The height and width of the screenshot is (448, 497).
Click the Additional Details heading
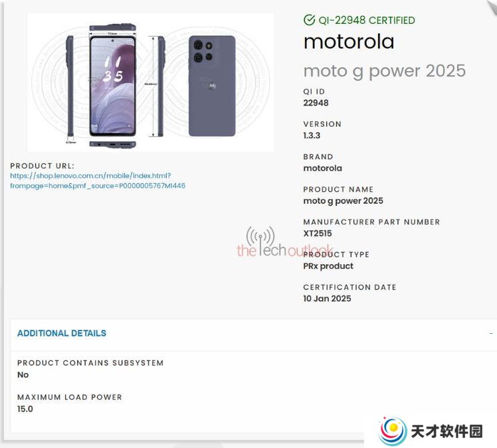(x=62, y=333)
